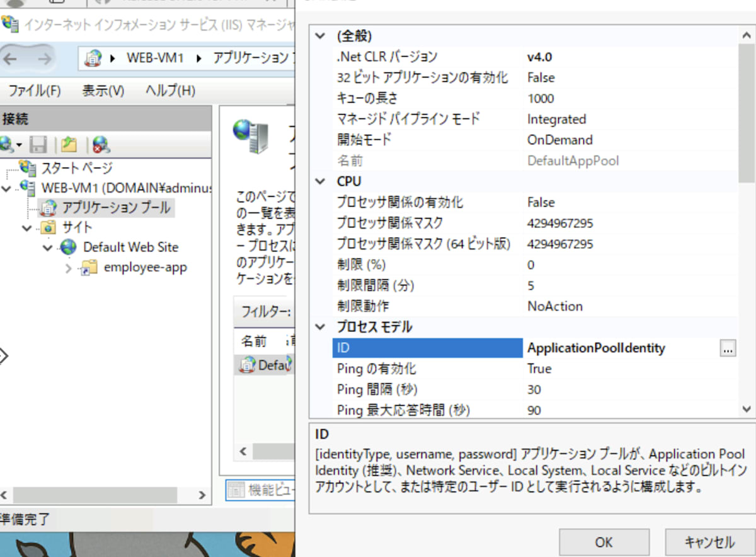This screenshot has width=756, height=557.
Task: Select the DefaultAppPool row in the pool list
Action: 264,365
